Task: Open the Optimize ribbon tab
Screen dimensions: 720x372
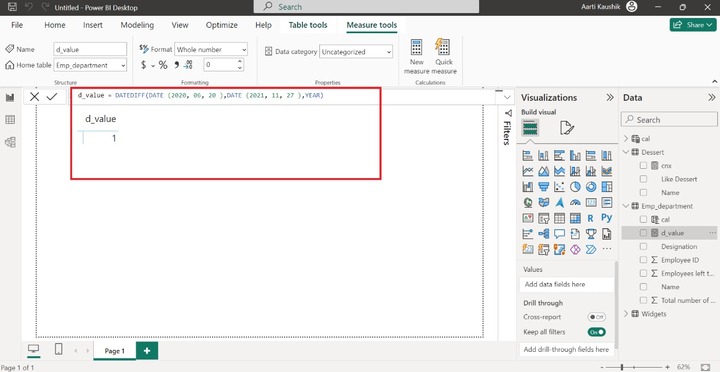Action: point(222,25)
